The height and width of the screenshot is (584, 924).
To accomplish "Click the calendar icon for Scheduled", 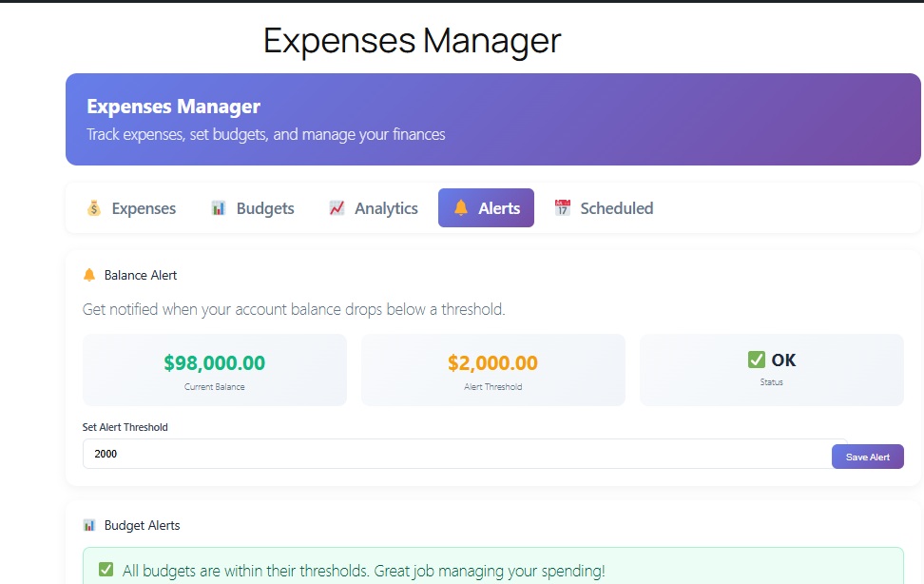I will 563,208.
